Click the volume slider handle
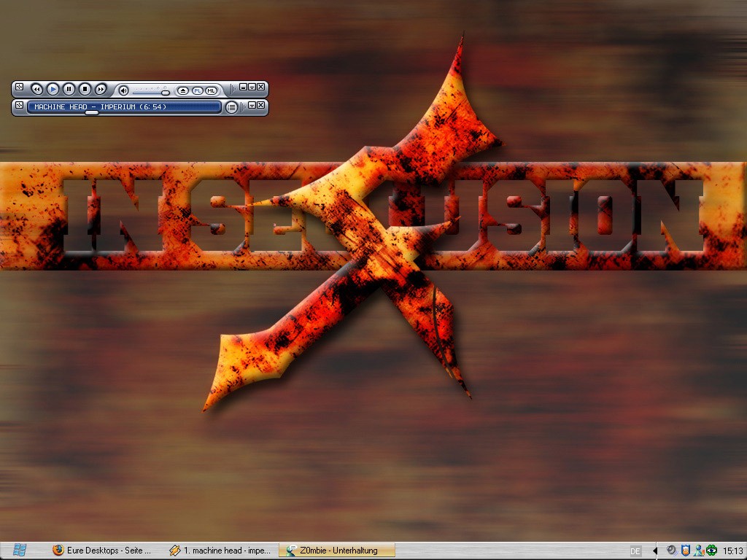 (x=166, y=93)
